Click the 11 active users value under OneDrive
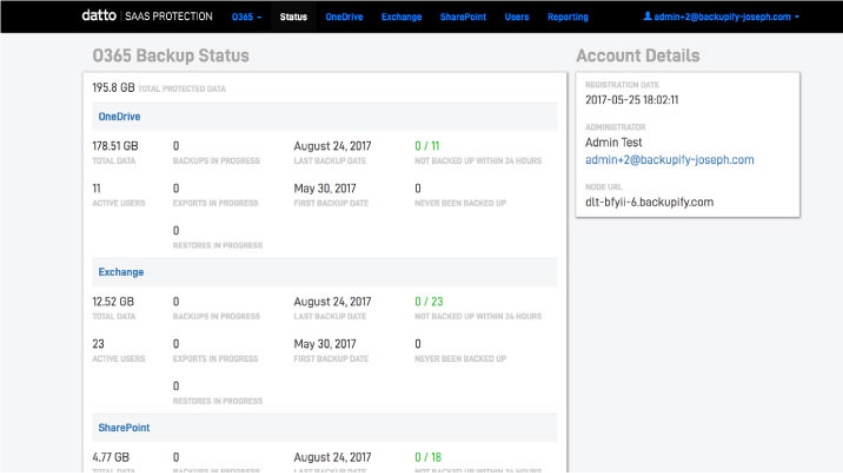 point(97,188)
